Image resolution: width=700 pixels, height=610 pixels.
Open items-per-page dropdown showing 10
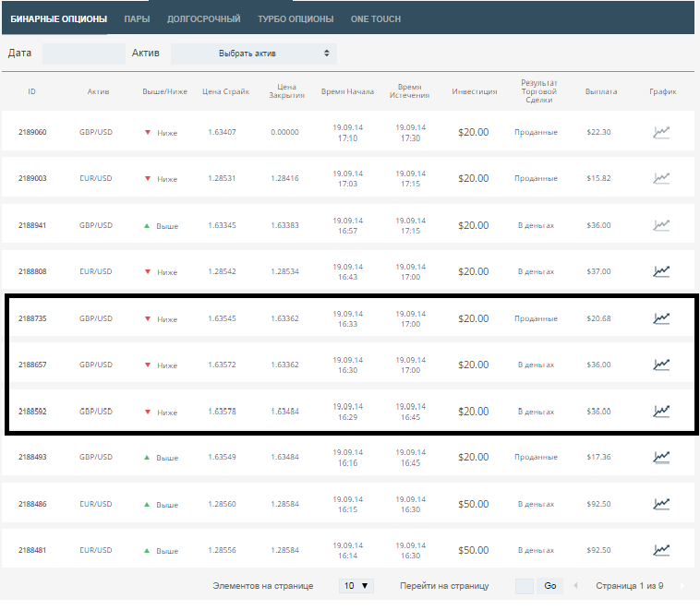click(x=356, y=586)
